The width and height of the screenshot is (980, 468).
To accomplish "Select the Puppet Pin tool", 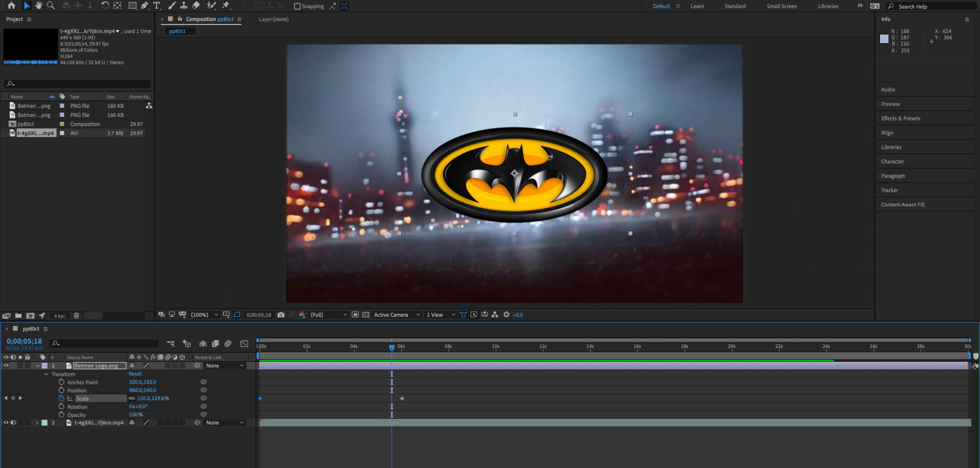I will click(x=226, y=6).
